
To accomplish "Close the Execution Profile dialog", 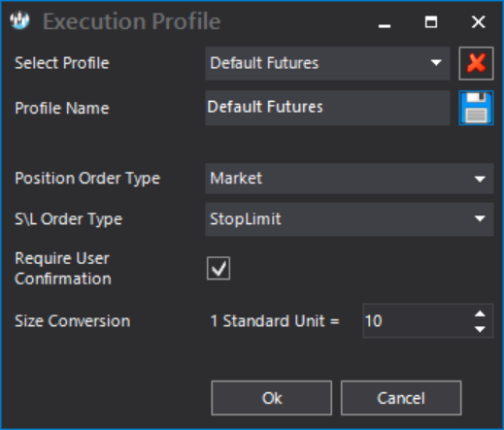I will click(x=478, y=22).
